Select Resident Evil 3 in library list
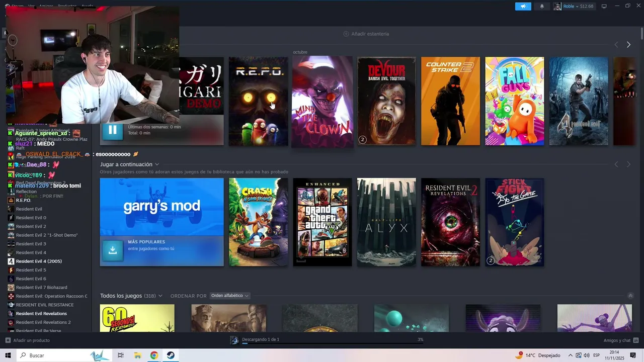This screenshot has width=644, height=362. [x=31, y=244]
